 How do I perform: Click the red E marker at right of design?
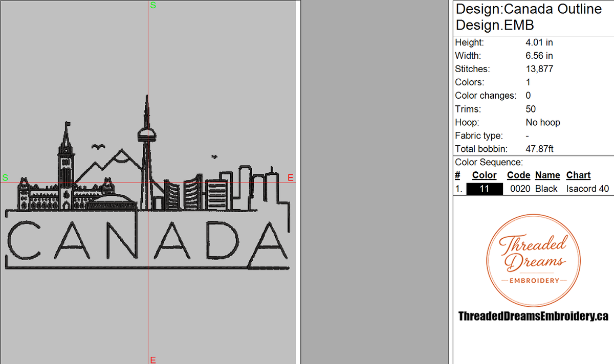pos(291,178)
